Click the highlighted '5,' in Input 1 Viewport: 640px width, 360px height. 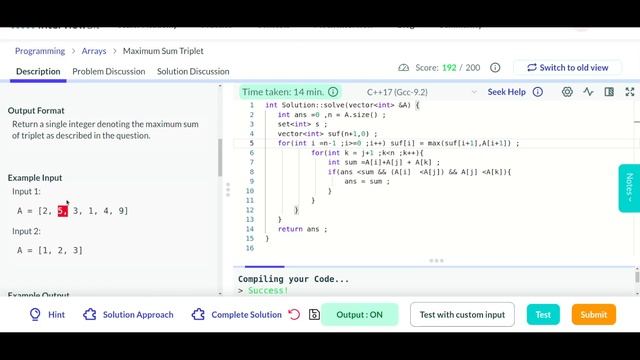63,211
